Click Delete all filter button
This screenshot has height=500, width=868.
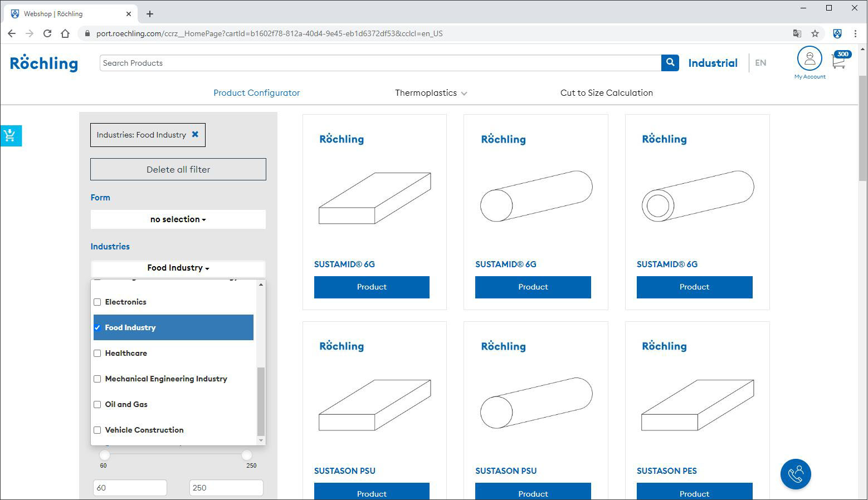pos(178,169)
